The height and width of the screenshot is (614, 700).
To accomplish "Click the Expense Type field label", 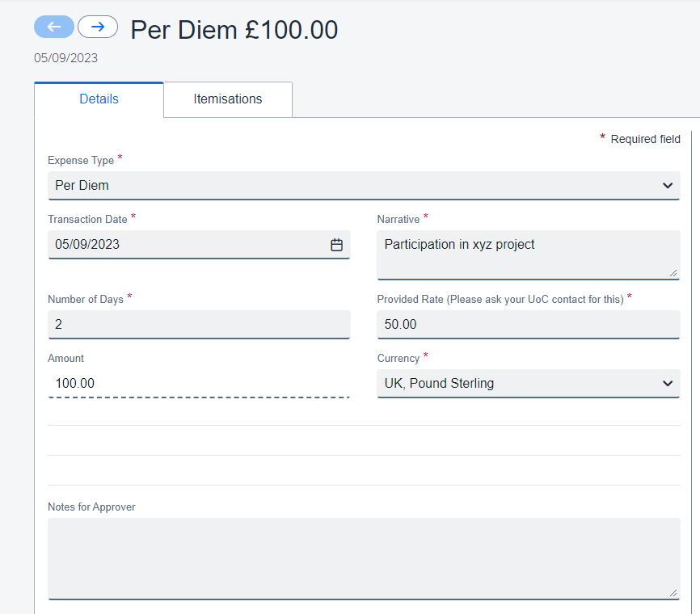I will click(x=81, y=160).
